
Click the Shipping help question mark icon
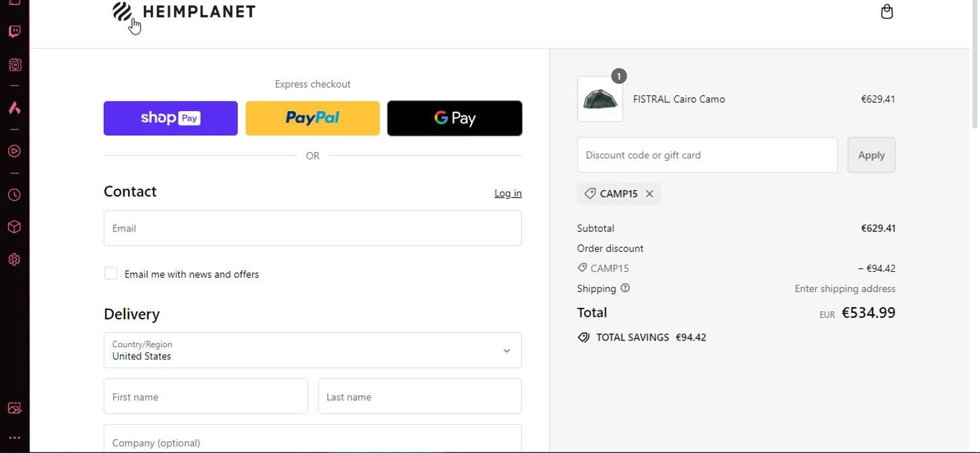point(625,288)
